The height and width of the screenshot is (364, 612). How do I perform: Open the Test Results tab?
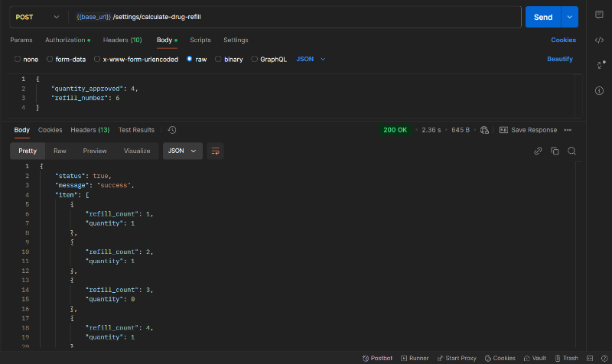[x=136, y=130]
